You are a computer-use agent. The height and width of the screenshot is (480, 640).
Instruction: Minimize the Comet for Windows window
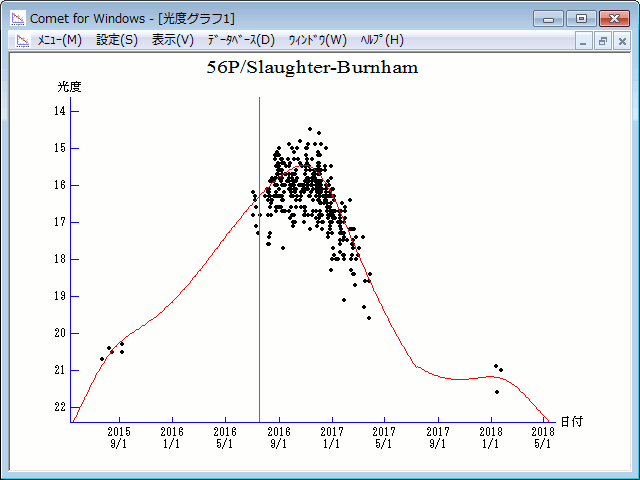548,19
